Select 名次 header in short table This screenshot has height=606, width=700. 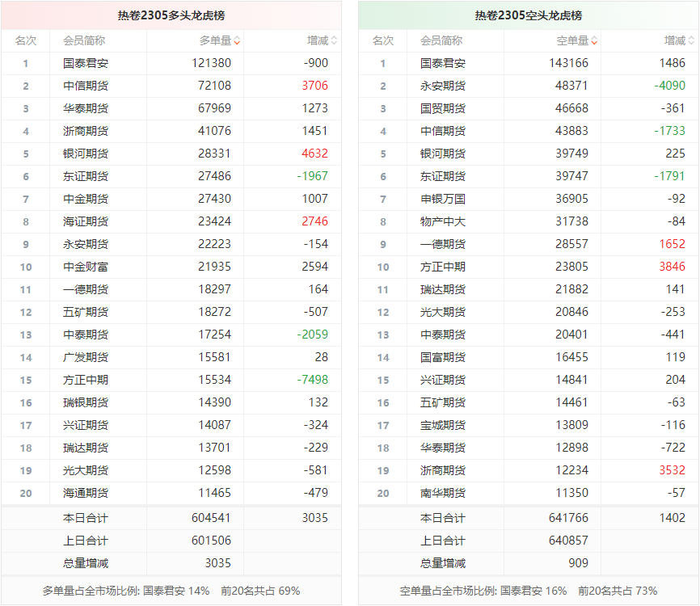coord(382,40)
